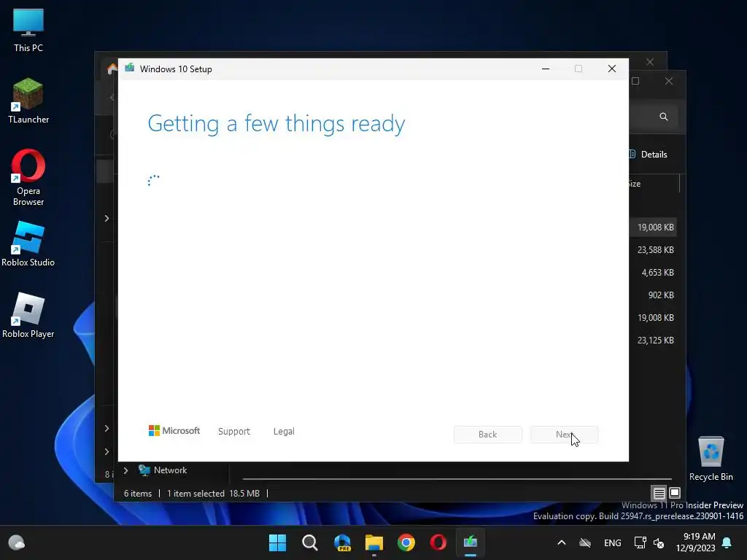The image size is (747, 560).
Task: Open the Recycle Bin
Action: [711, 458]
